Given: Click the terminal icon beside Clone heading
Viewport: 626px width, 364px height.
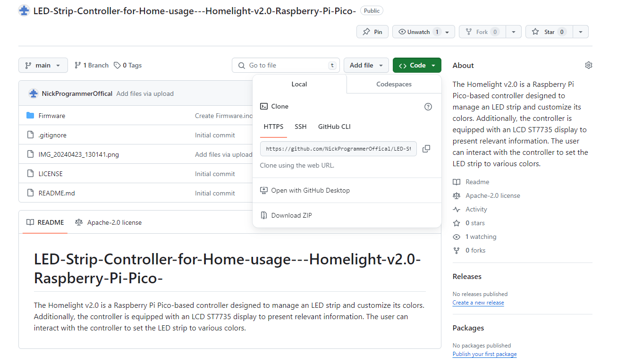Looking at the screenshot, I should (264, 106).
